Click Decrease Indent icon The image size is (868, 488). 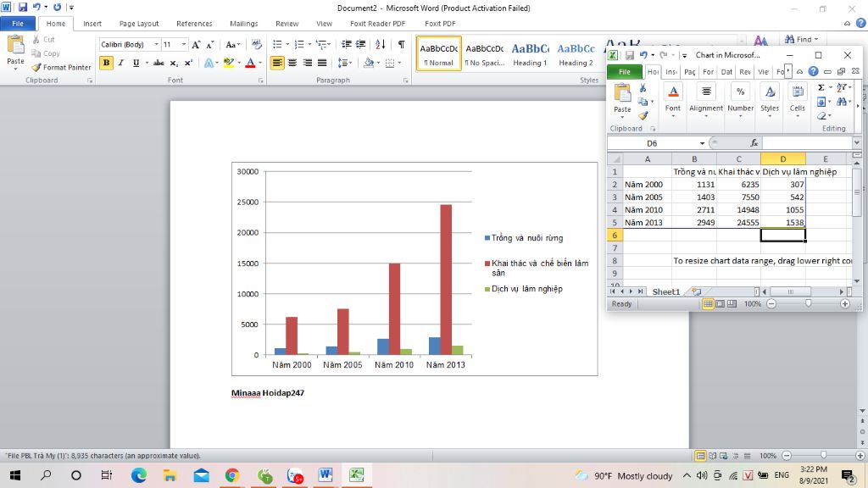[x=346, y=44]
